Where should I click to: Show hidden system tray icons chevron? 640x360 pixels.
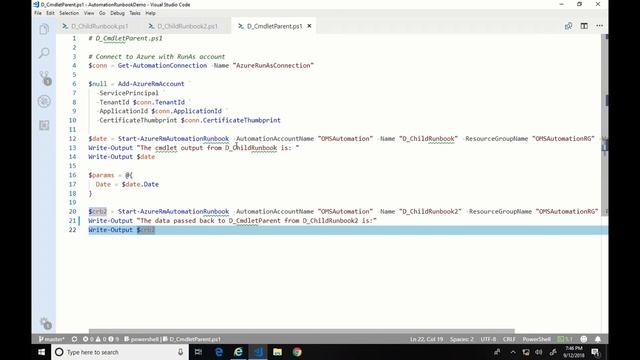click(x=513, y=352)
